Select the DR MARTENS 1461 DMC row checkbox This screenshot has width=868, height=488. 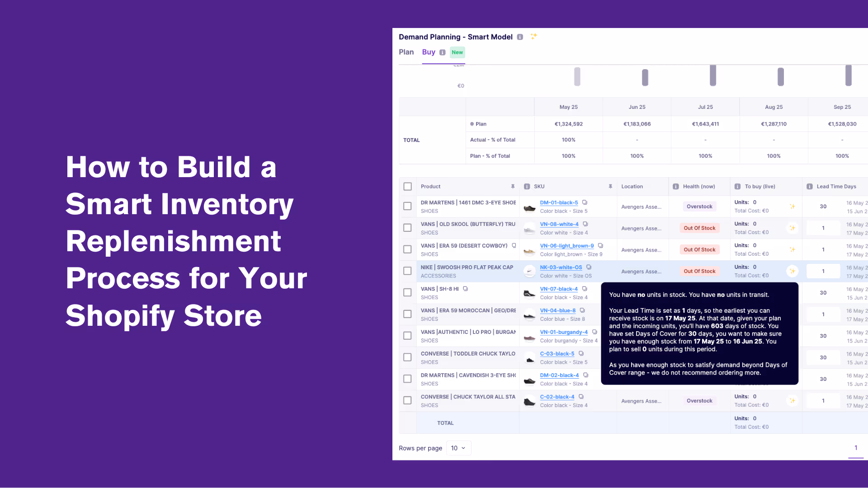click(x=407, y=206)
